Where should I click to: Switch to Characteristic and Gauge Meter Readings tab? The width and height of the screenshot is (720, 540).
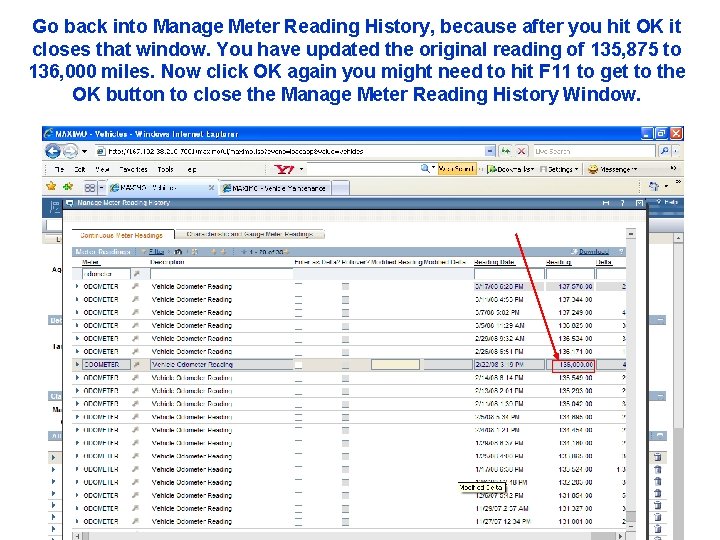(250, 234)
